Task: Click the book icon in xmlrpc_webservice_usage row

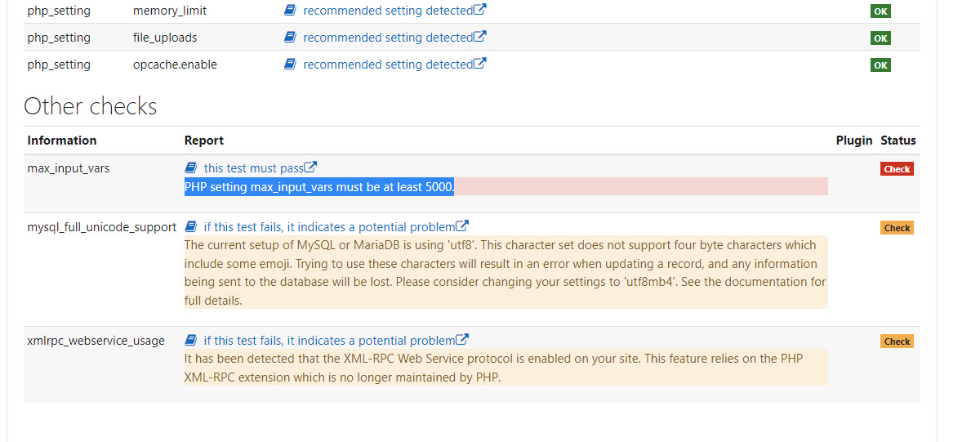Action: [x=190, y=340]
